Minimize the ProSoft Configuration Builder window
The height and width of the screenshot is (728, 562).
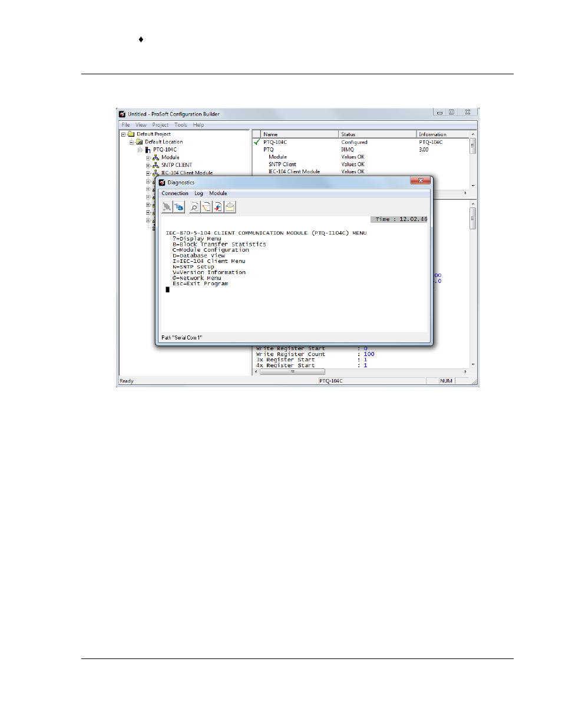point(439,113)
